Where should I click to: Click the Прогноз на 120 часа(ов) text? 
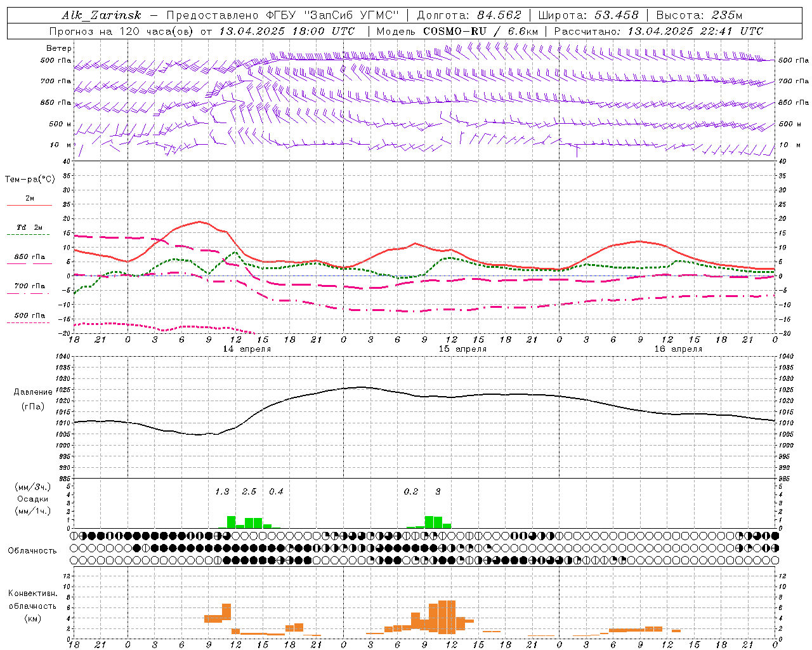122,31
